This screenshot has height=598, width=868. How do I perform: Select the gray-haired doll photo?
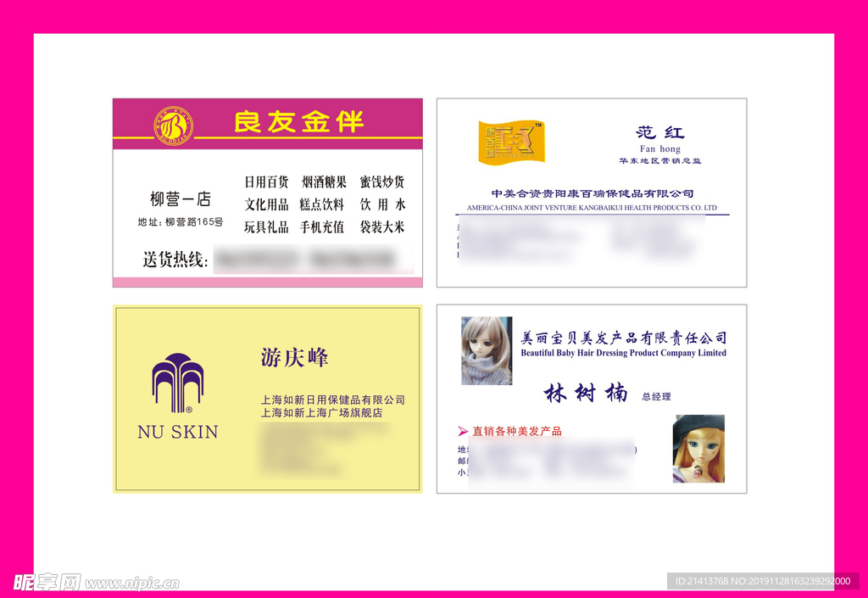(486, 351)
